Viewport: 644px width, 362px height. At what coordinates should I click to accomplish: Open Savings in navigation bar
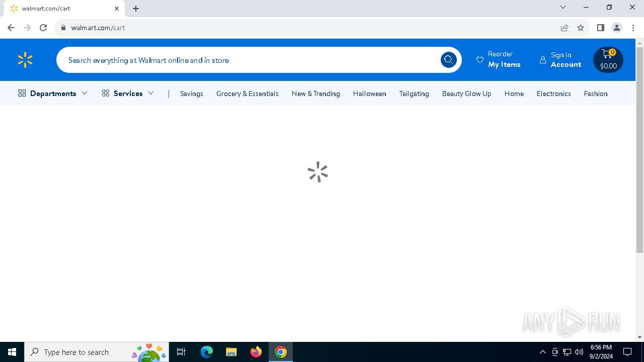tap(192, 94)
